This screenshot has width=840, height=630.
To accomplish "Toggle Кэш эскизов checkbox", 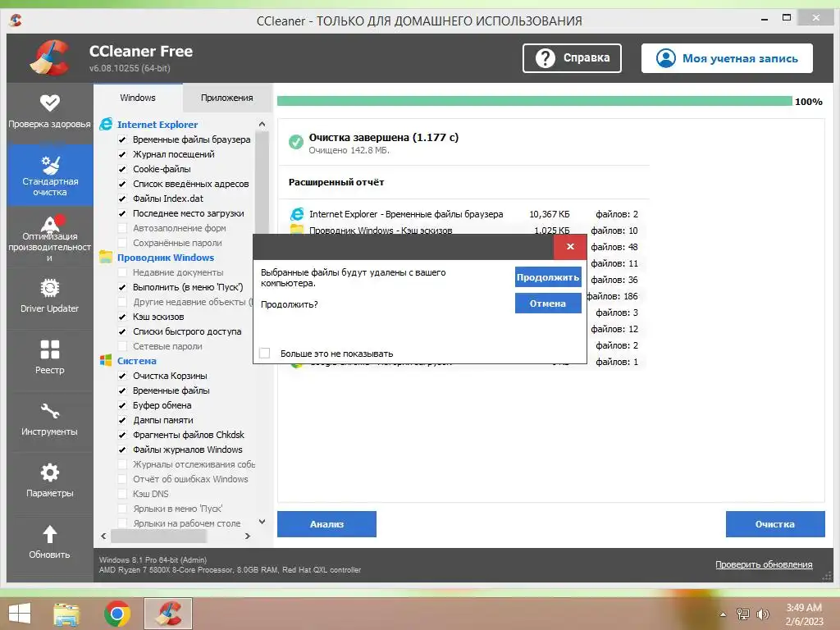I will tap(122, 317).
